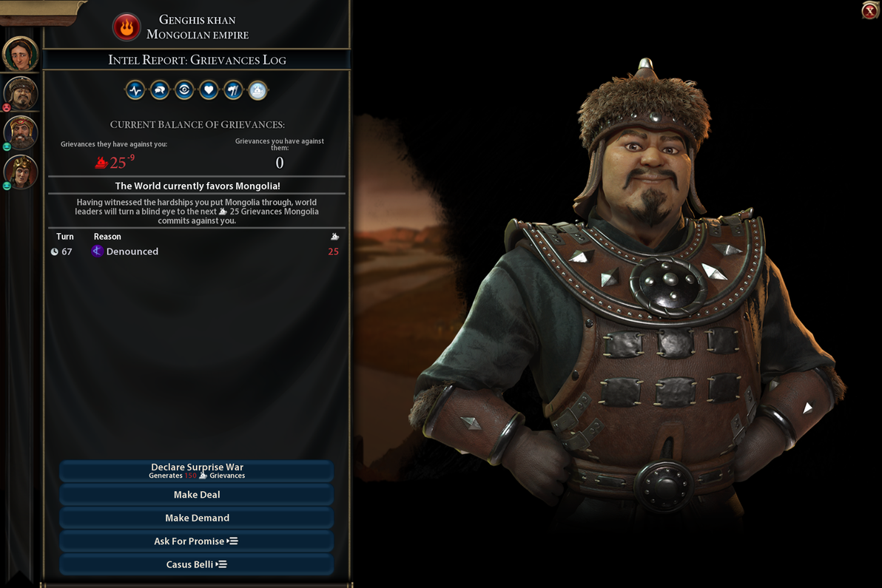The width and height of the screenshot is (882, 588).
Task: Select Genghis Khan's portrait in the sidebar
Action: (x=21, y=92)
